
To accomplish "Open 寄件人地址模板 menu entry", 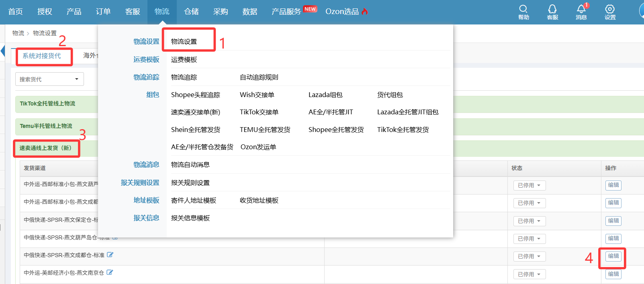I will point(194,201).
